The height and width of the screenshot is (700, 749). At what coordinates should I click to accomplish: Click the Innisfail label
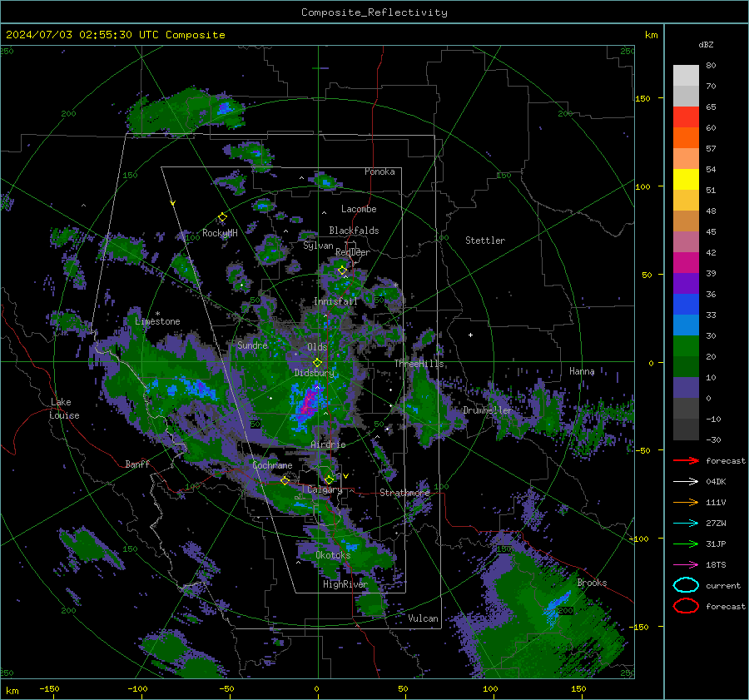tap(335, 301)
